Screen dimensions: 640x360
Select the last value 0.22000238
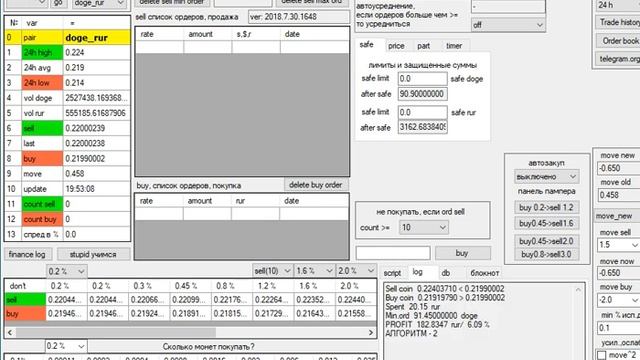(97, 143)
